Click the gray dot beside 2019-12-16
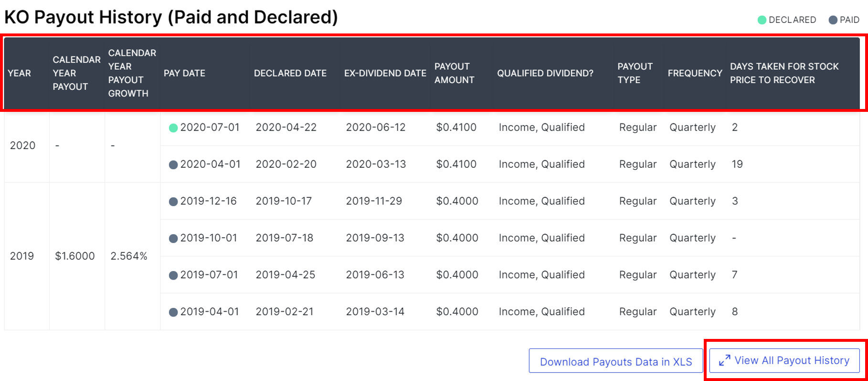Image resolution: width=868 pixels, height=381 pixels. [173, 201]
